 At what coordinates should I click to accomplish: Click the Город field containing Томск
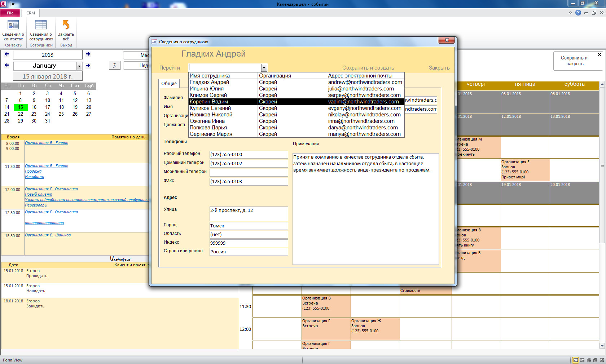249,226
